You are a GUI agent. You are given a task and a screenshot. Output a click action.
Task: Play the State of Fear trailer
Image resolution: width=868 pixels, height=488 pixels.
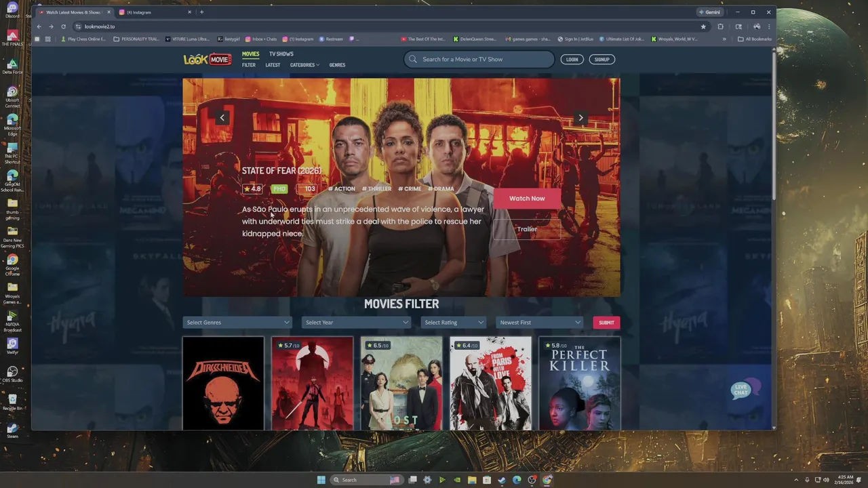pos(527,229)
